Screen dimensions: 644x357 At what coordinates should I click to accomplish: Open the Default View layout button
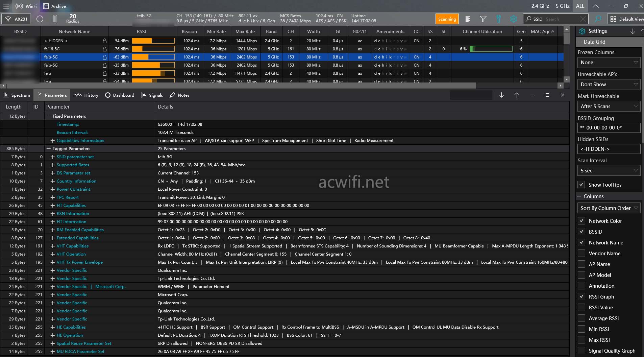626,19
